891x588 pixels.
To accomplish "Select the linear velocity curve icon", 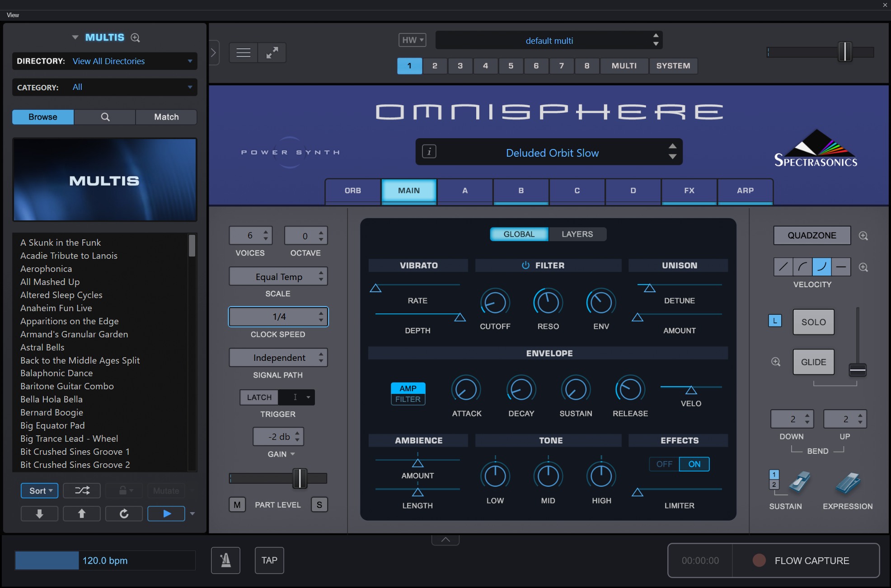I will tap(783, 267).
